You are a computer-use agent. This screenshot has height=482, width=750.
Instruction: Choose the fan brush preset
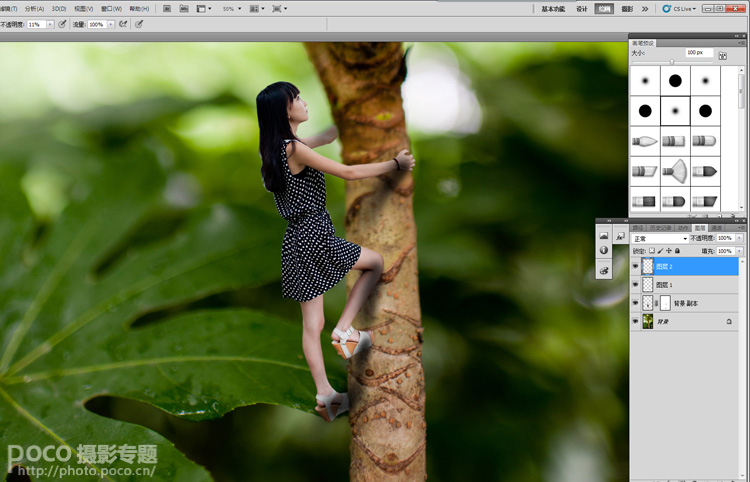pyautogui.click(x=675, y=171)
